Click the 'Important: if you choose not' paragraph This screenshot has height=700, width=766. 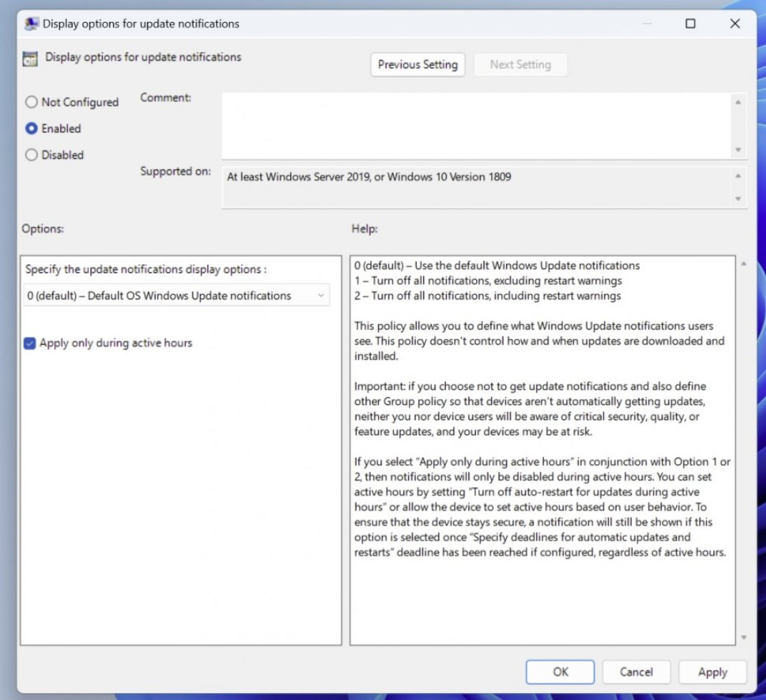click(530, 409)
